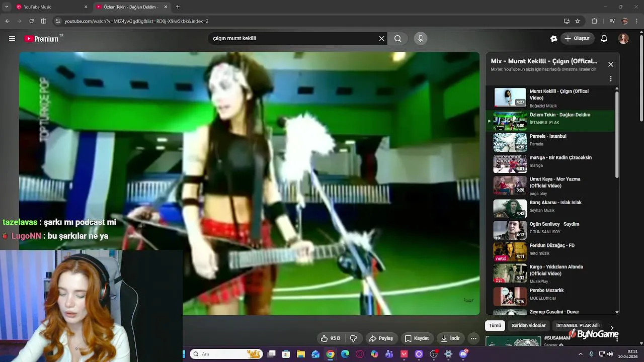Open the Chrome three-dot menu
Screen dimensions: 644x362
tap(637, 21)
